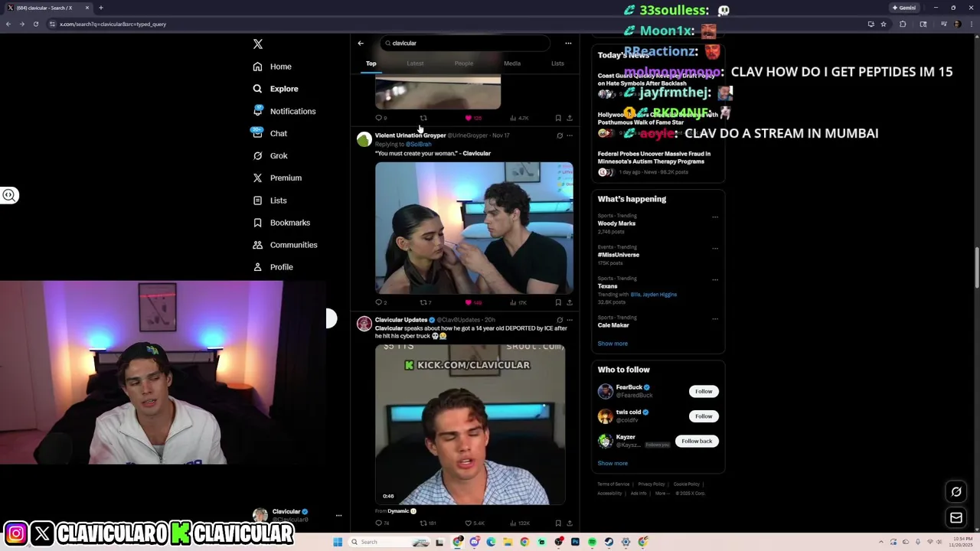This screenshot has height=551, width=980.
Task: Open Profile in the sidebar
Action: tap(273, 267)
